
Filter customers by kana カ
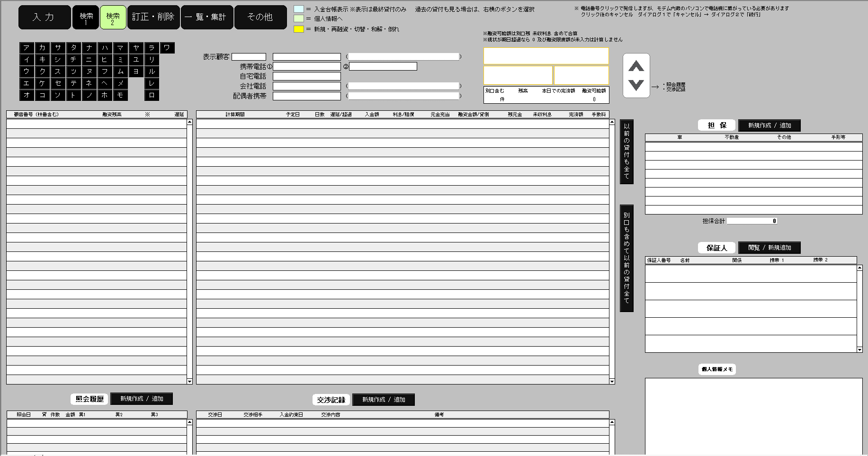click(x=42, y=48)
